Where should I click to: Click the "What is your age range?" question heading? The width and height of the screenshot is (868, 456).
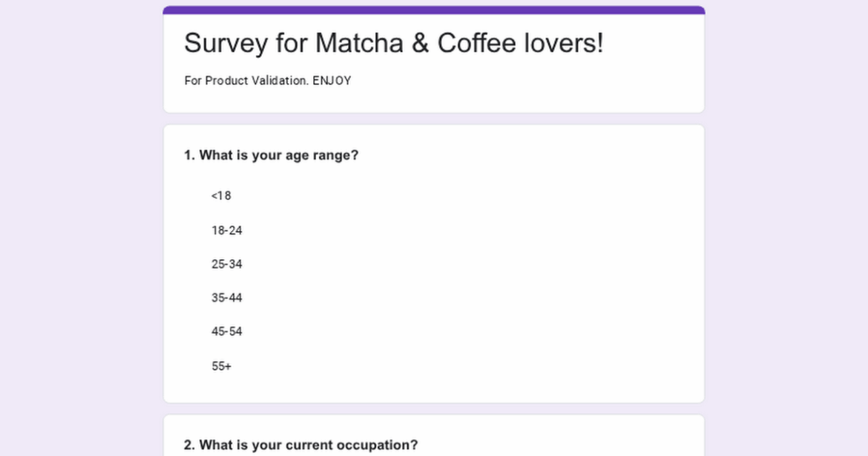tap(271, 155)
